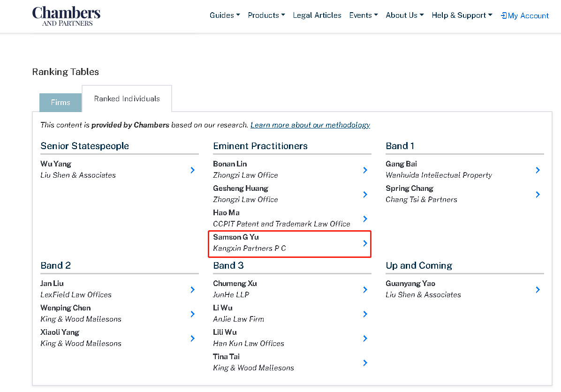Click Wanhuida Intellectual Property firm text
The width and height of the screenshot is (561, 392).
(x=439, y=175)
